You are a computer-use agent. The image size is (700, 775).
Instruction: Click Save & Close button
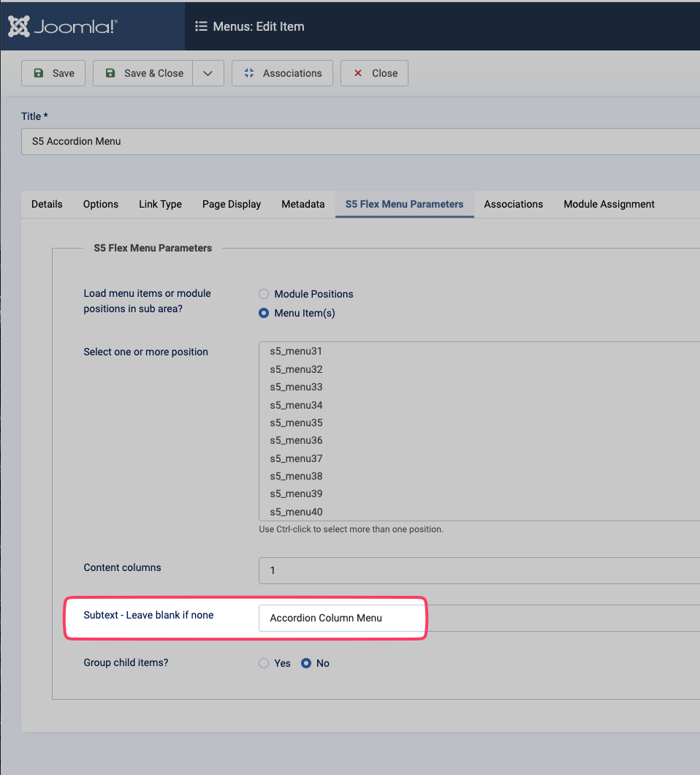144,73
